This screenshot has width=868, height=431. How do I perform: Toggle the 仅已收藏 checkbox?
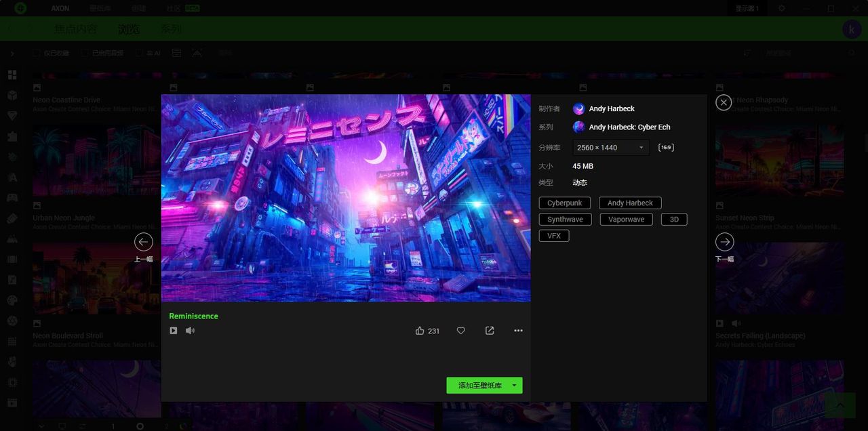tap(37, 53)
